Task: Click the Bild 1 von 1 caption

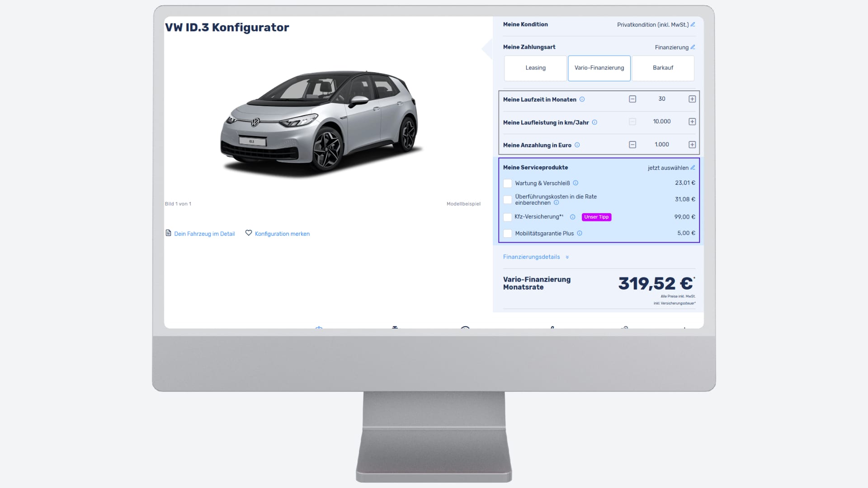Action: (x=178, y=204)
